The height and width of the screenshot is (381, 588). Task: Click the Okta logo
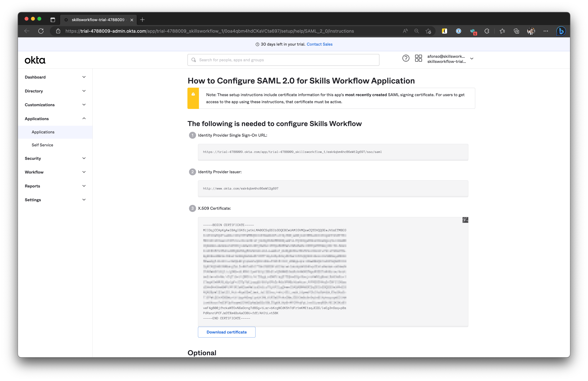pyautogui.click(x=35, y=60)
